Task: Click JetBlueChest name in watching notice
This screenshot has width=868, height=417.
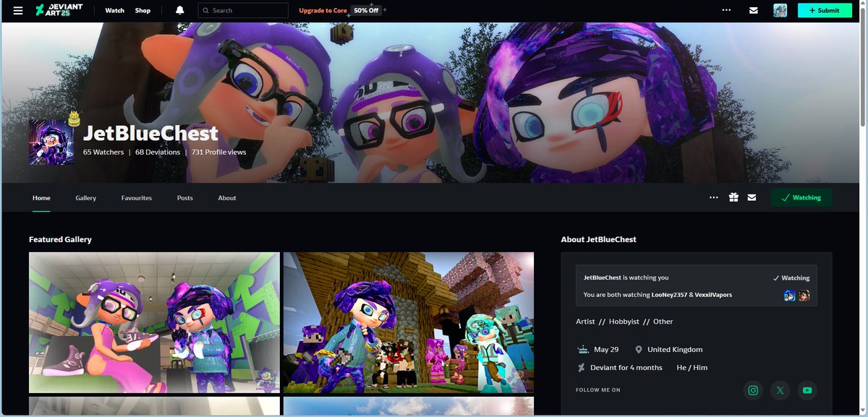Action: click(x=603, y=278)
